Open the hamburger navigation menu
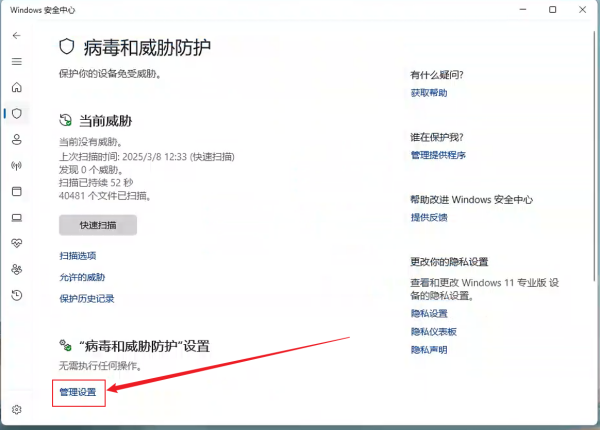600x430 pixels. 16,62
